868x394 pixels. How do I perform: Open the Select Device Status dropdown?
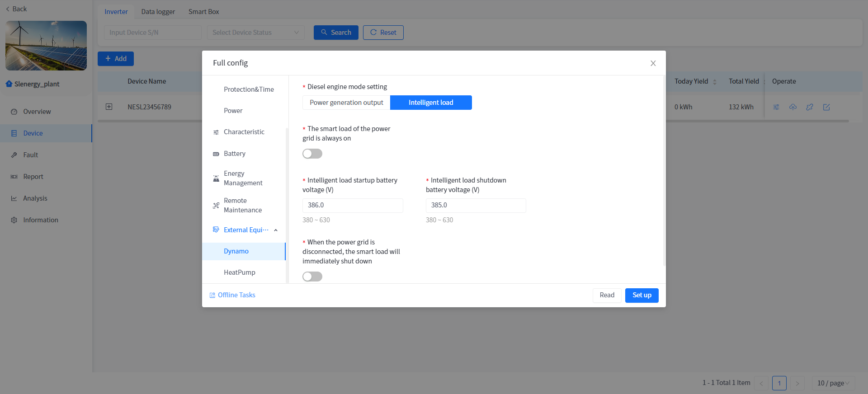255,33
